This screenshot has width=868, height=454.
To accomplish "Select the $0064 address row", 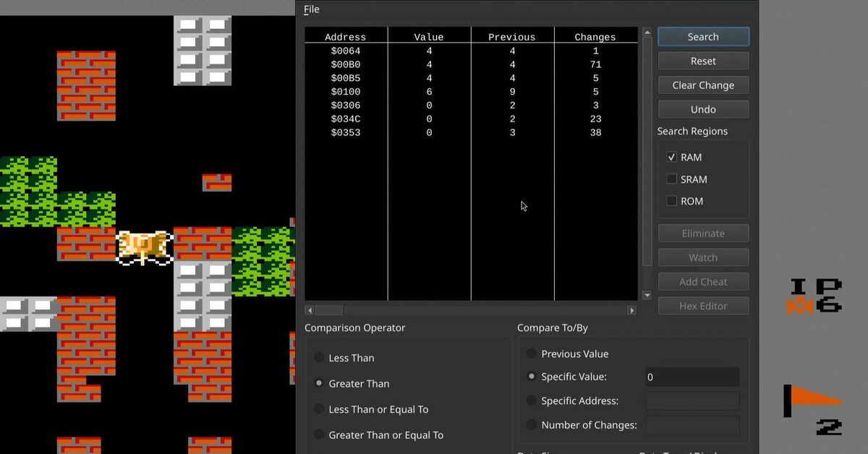I will click(x=471, y=51).
